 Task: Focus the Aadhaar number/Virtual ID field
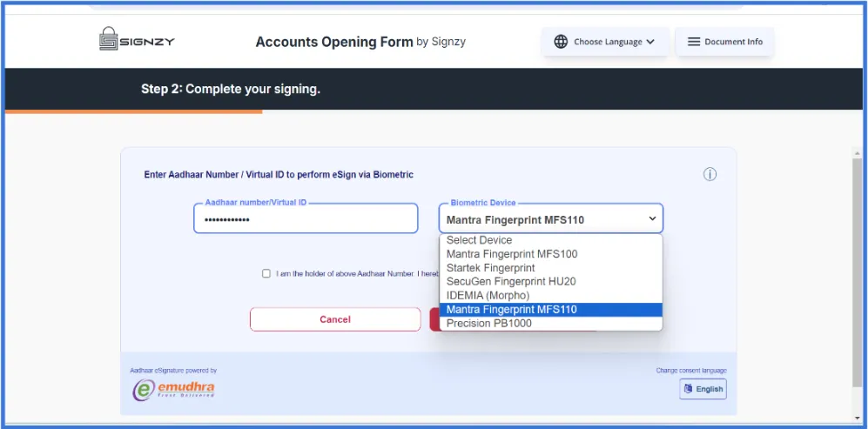coord(306,218)
